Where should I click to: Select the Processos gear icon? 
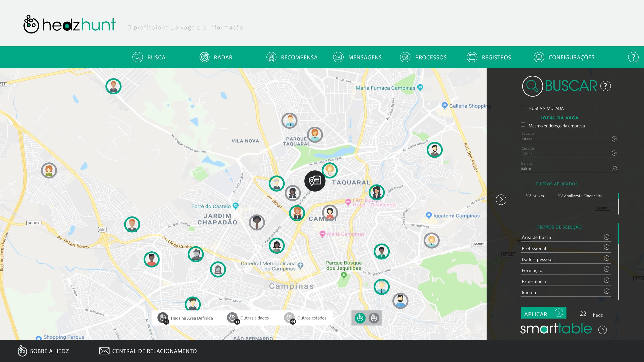[x=405, y=57]
